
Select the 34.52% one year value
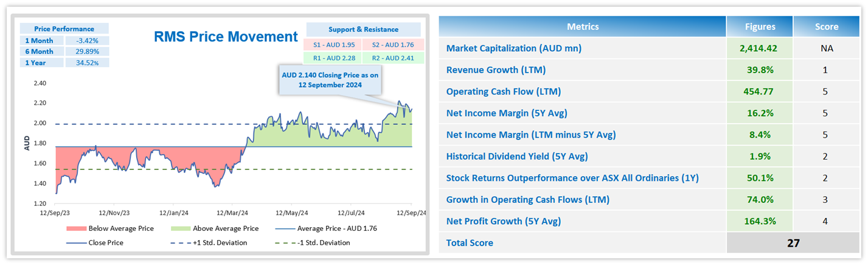coord(86,62)
